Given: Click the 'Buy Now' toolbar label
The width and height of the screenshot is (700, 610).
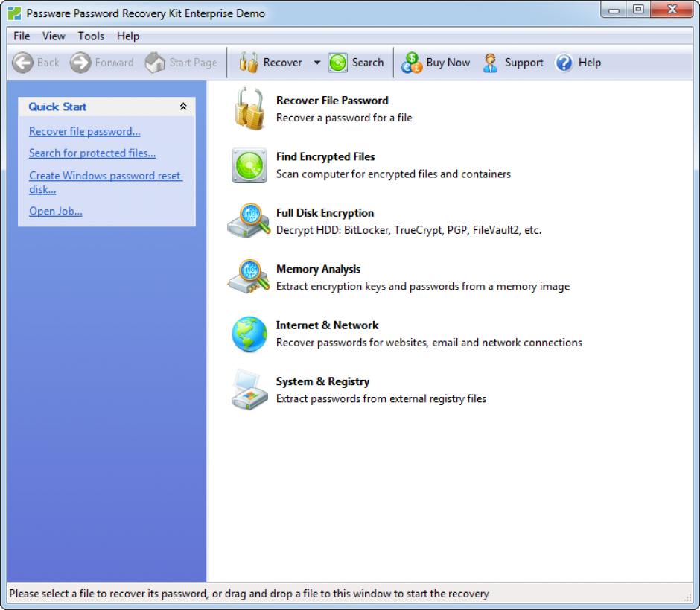Looking at the screenshot, I should (448, 63).
